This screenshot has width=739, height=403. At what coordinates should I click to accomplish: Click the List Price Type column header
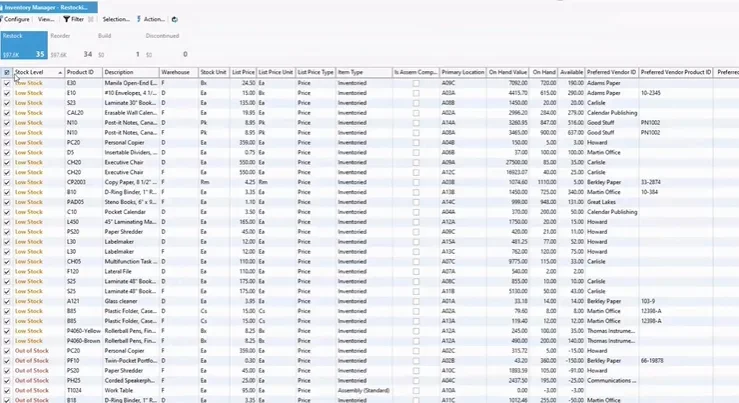click(315, 72)
